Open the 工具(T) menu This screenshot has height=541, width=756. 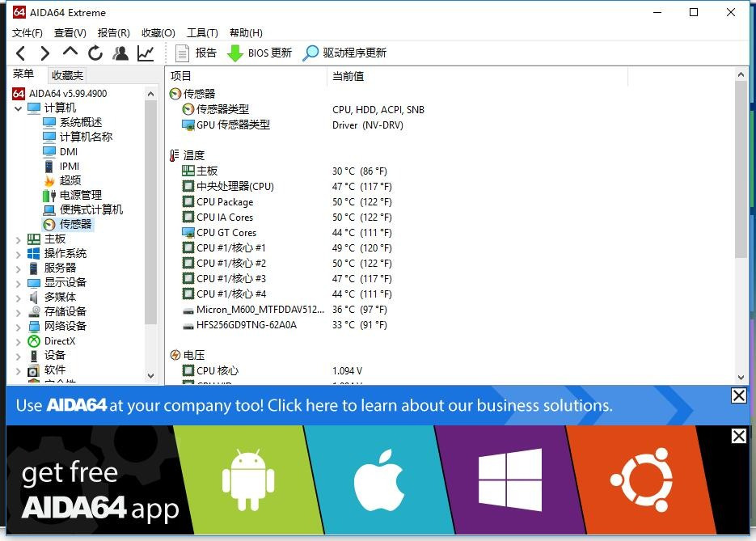click(x=202, y=33)
